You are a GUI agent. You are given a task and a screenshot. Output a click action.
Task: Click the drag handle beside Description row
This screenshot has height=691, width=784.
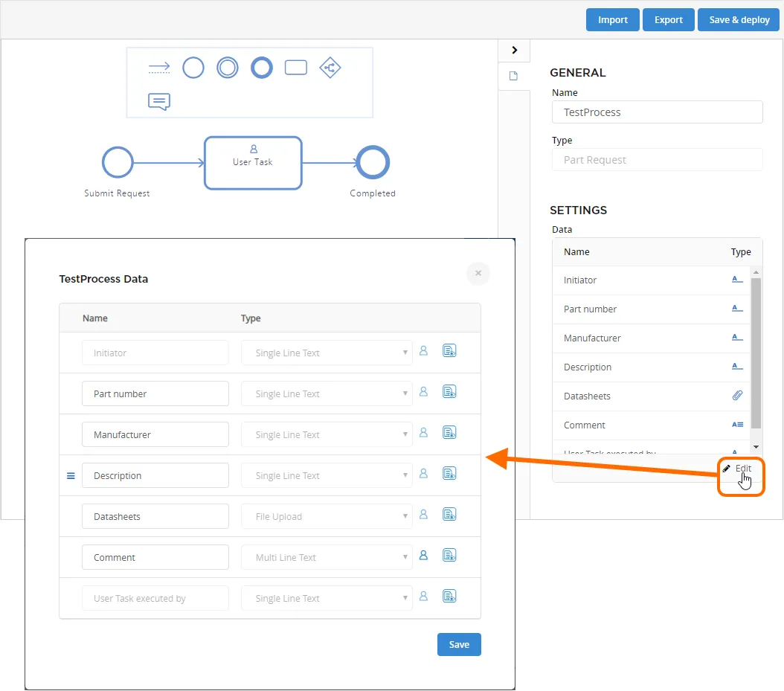coord(71,475)
